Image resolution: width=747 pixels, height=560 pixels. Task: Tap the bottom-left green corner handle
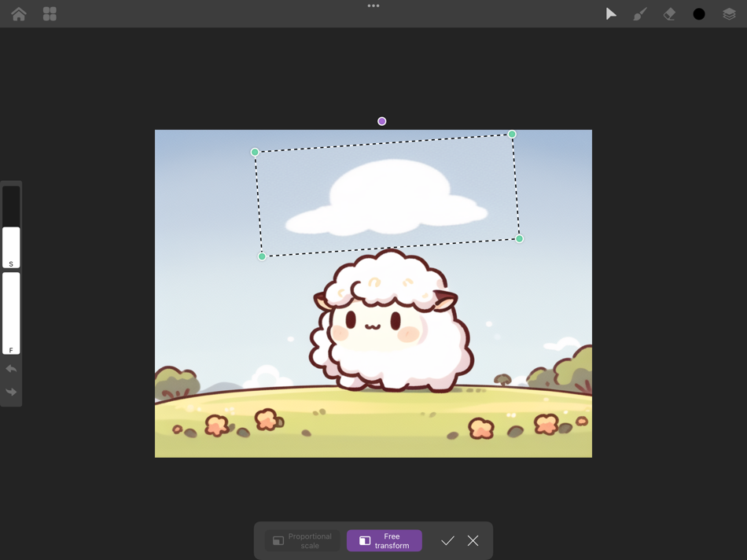(261, 256)
